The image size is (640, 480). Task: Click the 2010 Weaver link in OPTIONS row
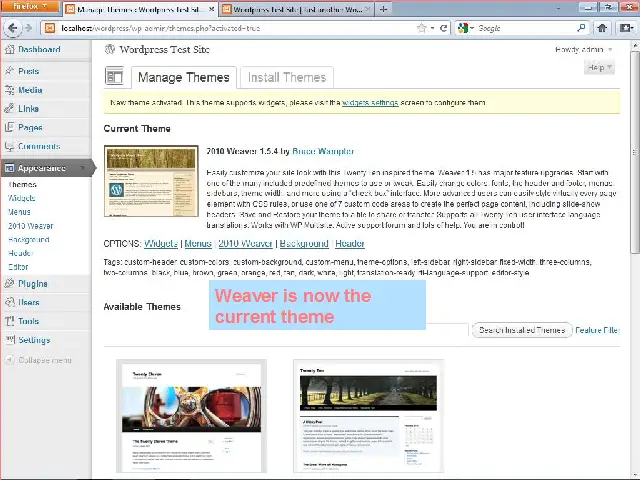point(245,244)
